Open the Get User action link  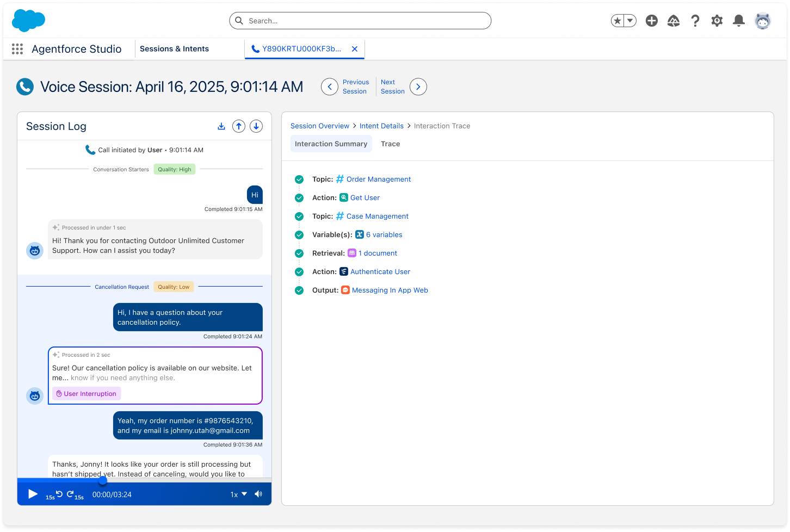365,197
